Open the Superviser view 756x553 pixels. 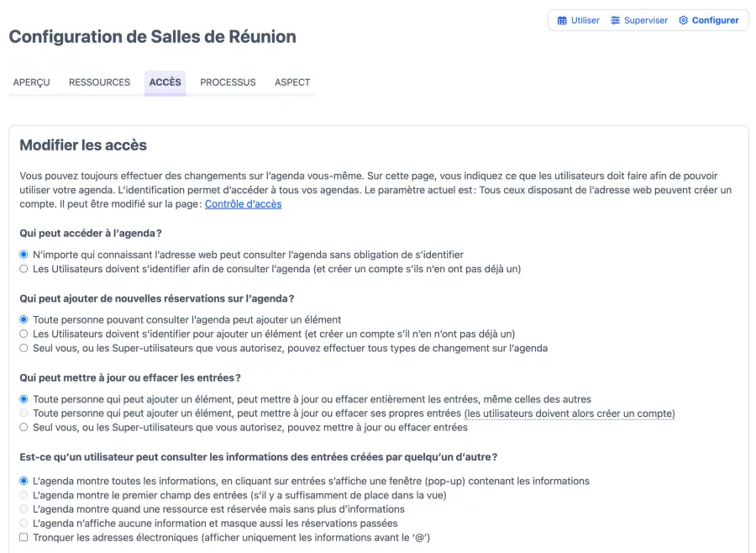pyautogui.click(x=645, y=20)
